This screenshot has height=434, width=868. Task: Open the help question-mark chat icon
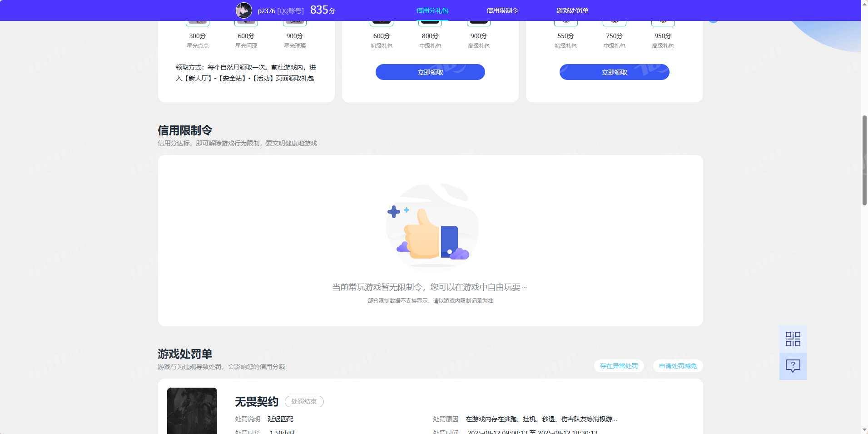[x=793, y=366]
